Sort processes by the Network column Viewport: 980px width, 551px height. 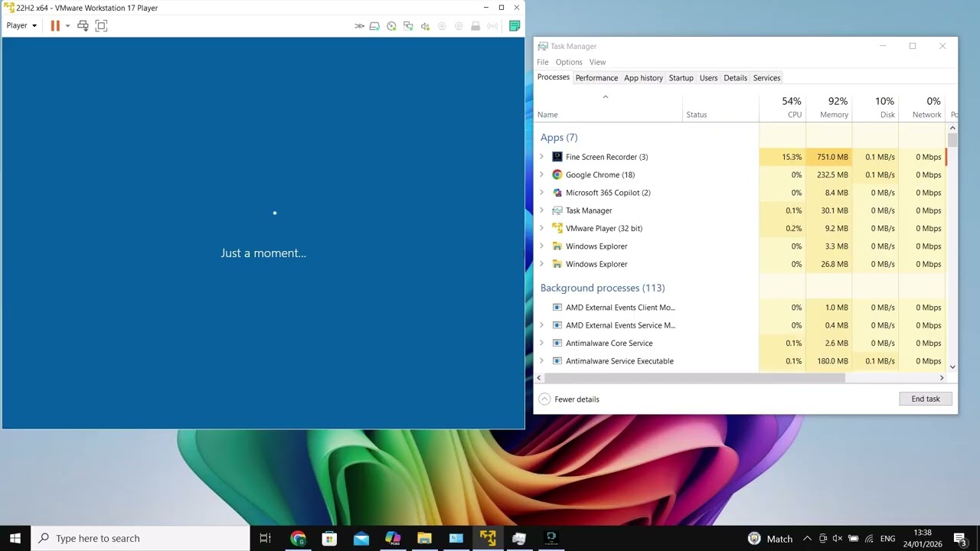point(922,107)
